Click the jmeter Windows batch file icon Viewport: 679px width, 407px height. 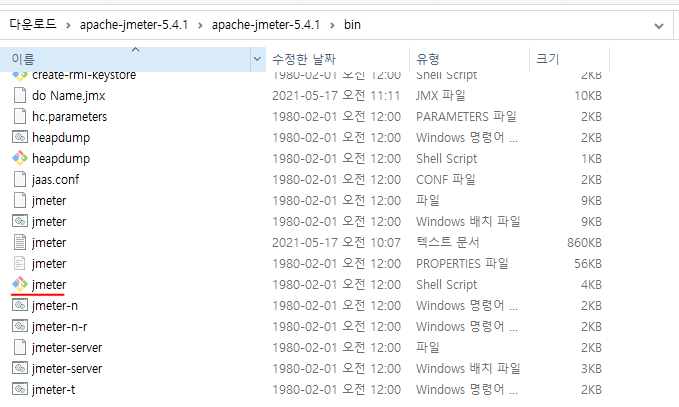tap(20, 221)
